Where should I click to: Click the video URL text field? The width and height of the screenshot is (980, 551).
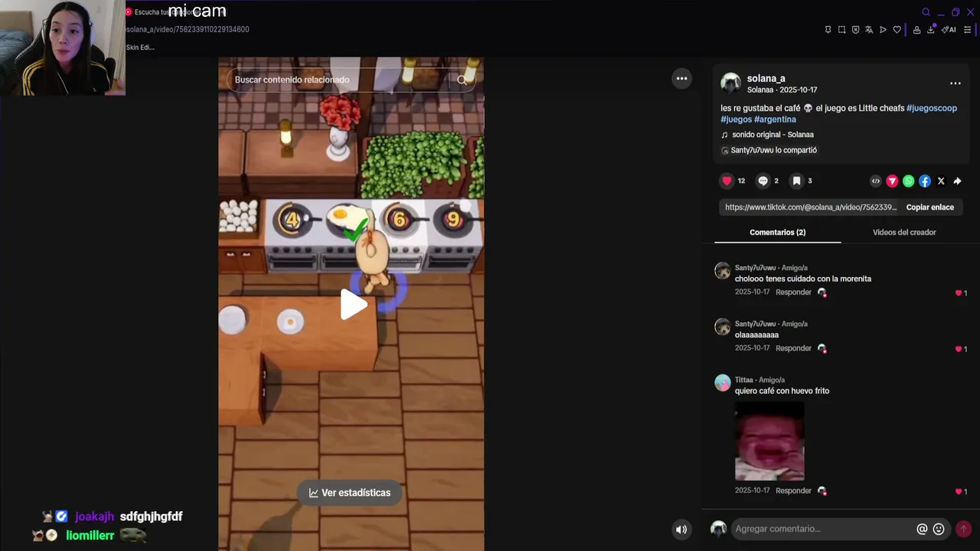(810, 207)
